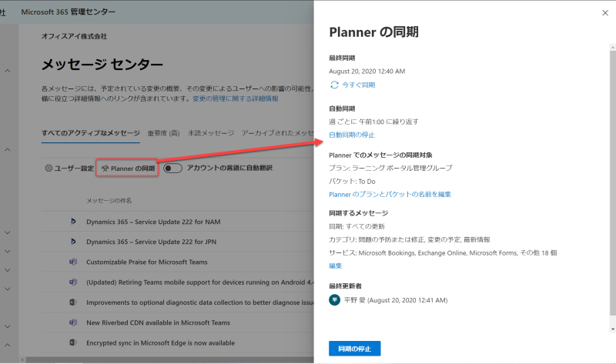Expand sidebar chevron beside Dynamics NAM row

click(8, 232)
